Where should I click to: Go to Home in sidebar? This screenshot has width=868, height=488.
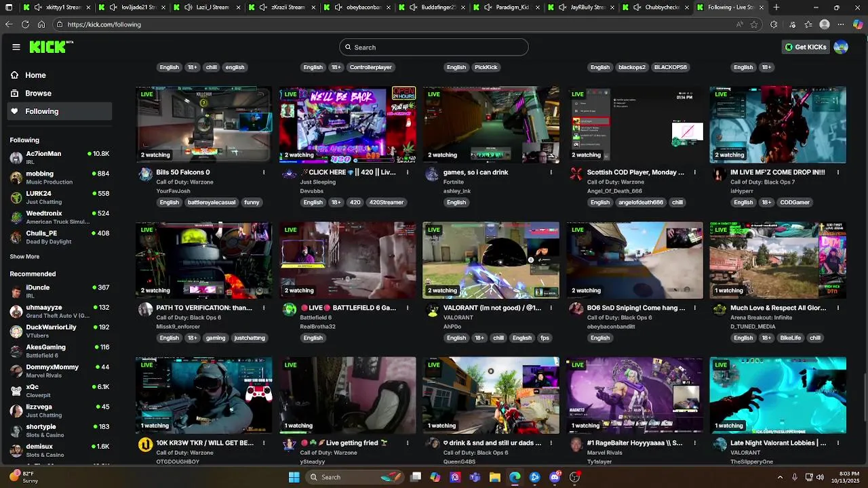60,75
